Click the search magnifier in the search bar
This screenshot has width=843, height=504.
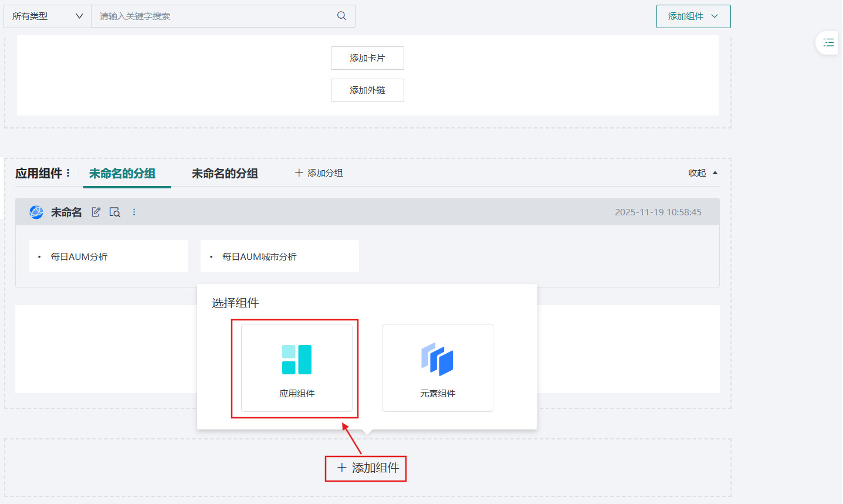tap(341, 16)
